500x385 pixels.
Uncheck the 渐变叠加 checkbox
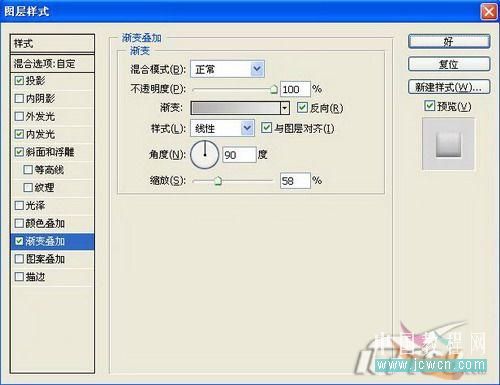(19, 241)
